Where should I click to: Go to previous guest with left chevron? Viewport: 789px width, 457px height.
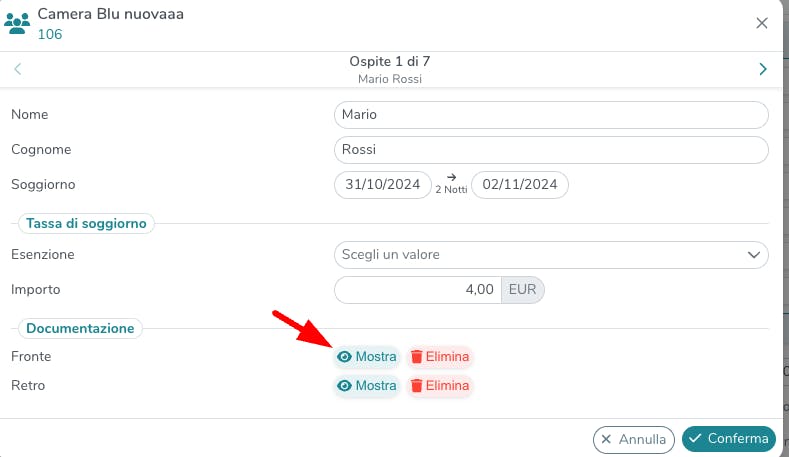tap(18, 69)
